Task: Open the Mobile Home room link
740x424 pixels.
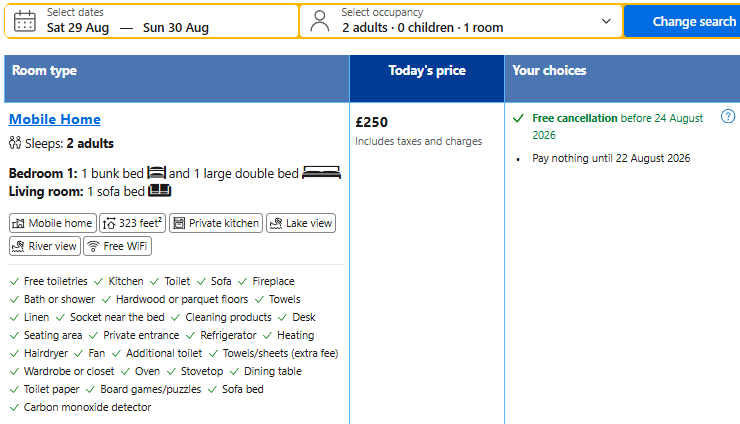Action: [x=55, y=119]
